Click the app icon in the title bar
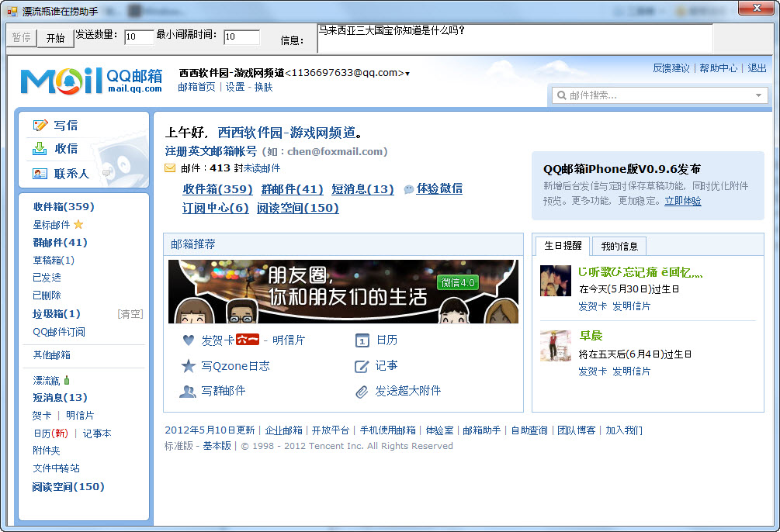Image resolution: width=780 pixels, height=532 pixels. click(12, 11)
